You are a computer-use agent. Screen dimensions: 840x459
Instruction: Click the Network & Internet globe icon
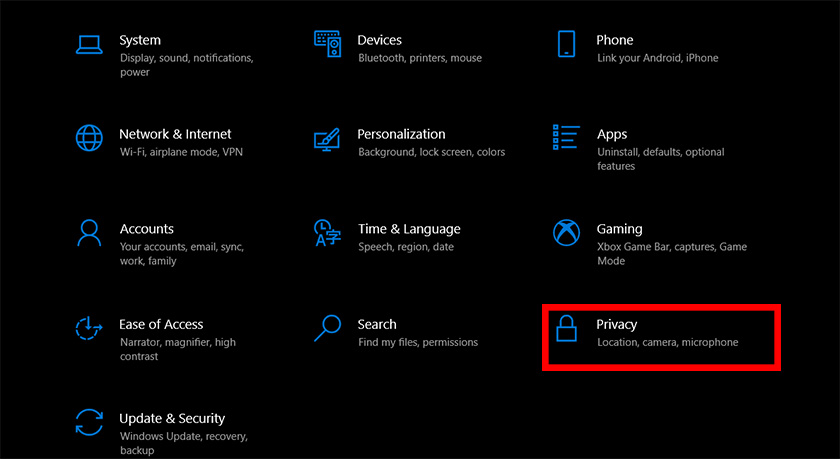pyautogui.click(x=90, y=138)
